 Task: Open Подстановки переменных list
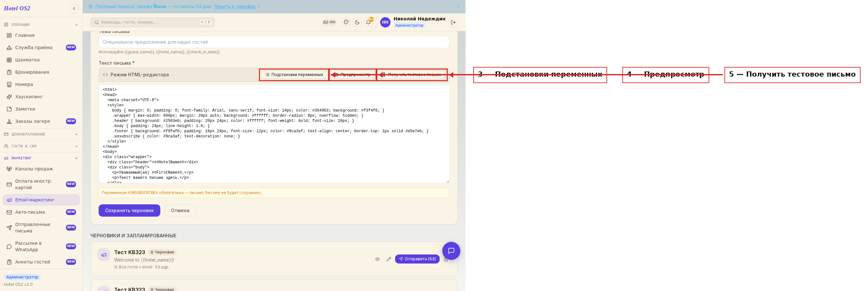point(294,75)
